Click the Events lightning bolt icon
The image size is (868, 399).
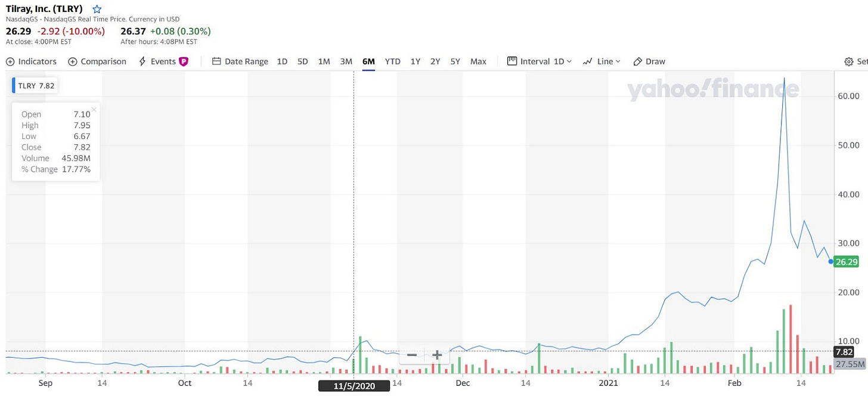point(142,61)
